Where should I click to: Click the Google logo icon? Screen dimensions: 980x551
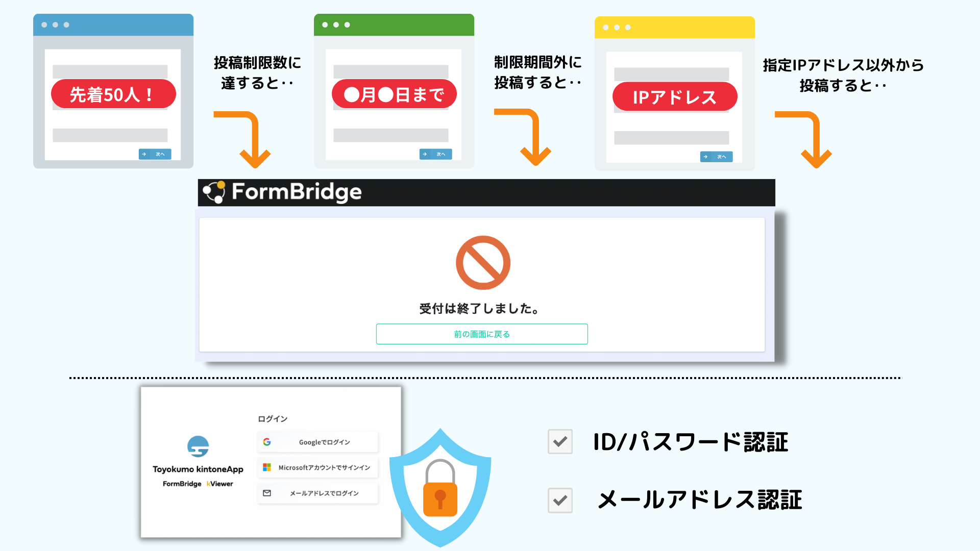[x=267, y=442]
